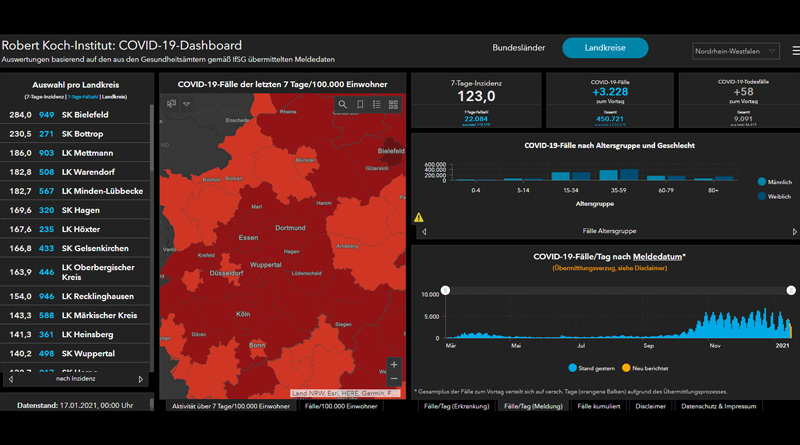Zoom in the map with the plus button
800x445 pixels.
394,364
